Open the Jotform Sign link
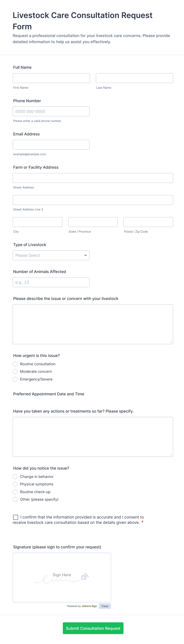Image resolution: width=184 pixels, height=644 pixels. coord(89,606)
